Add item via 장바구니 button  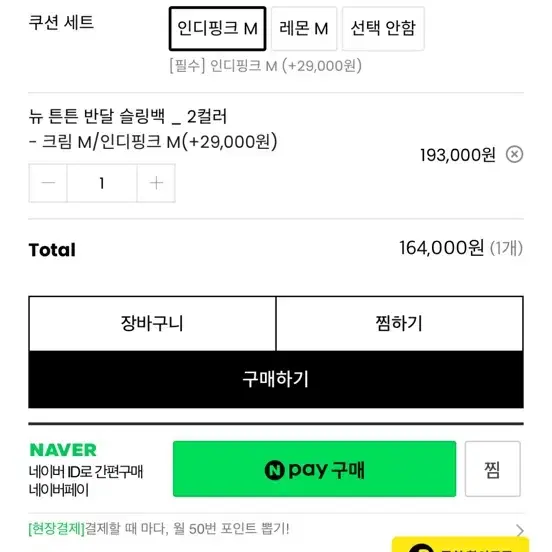[152, 324]
